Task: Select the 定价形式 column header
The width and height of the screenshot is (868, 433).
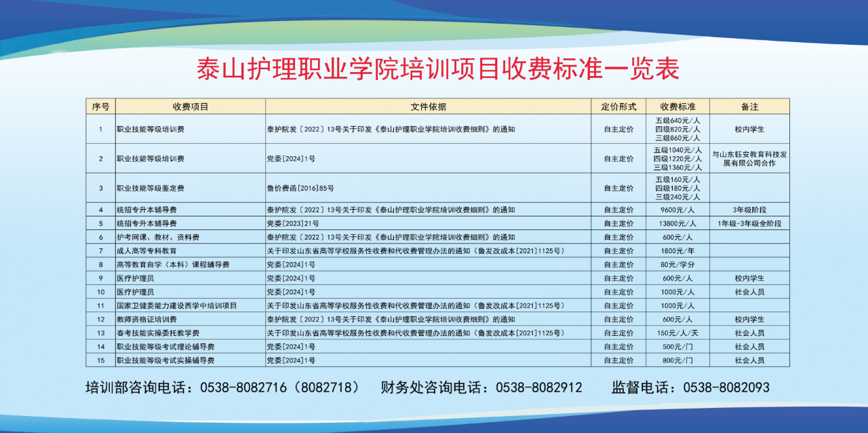Action: pos(618,107)
